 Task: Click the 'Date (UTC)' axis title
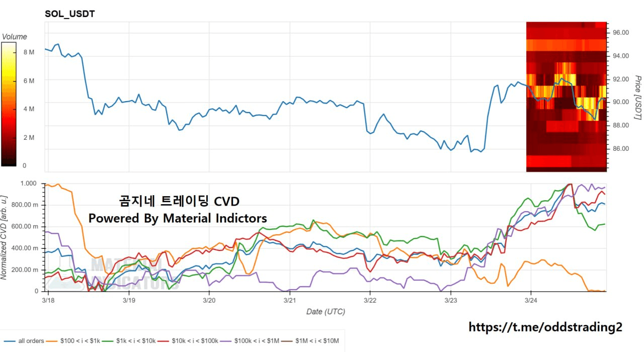[326, 312]
